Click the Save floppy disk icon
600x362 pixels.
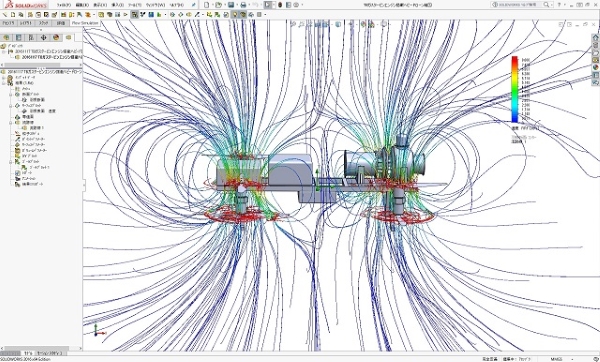[x=231, y=5]
